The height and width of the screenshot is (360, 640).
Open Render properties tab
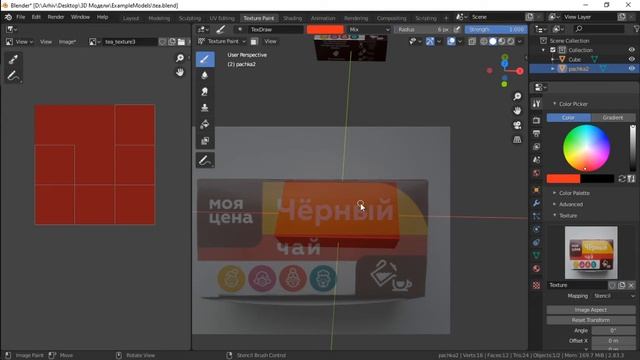[536, 120]
